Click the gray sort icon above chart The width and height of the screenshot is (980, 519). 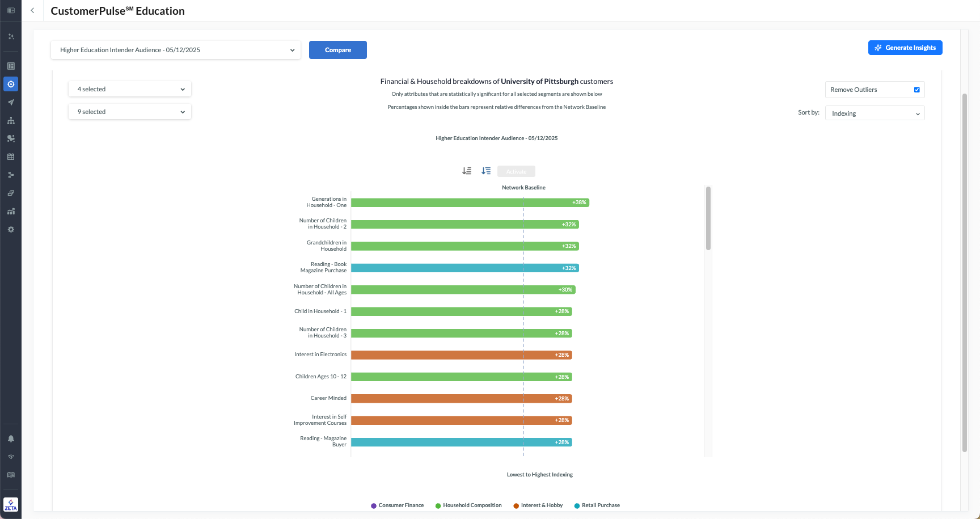pos(467,171)
